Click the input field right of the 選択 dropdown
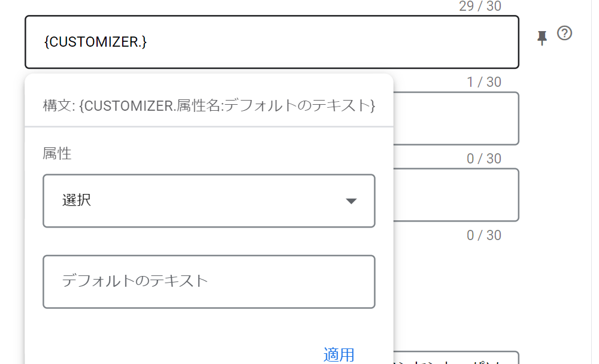Viewport: 599px width, 364px height. coord(455,195)
